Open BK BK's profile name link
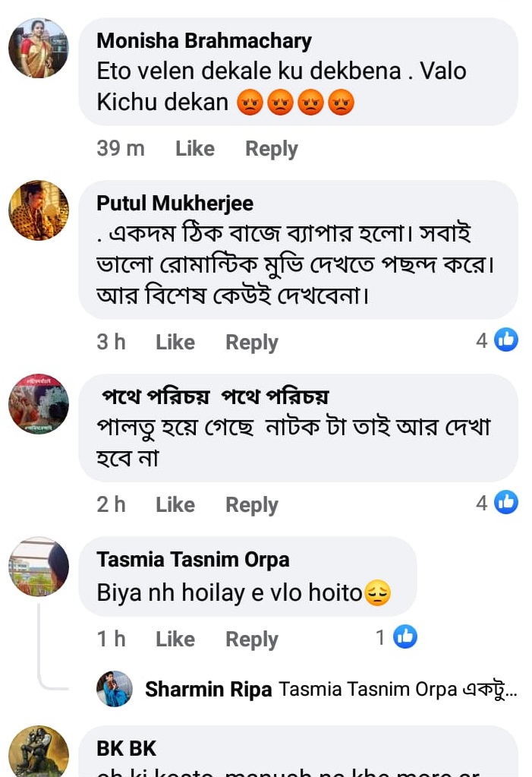This screenshot has height=777, width=532. pos(126,749)
